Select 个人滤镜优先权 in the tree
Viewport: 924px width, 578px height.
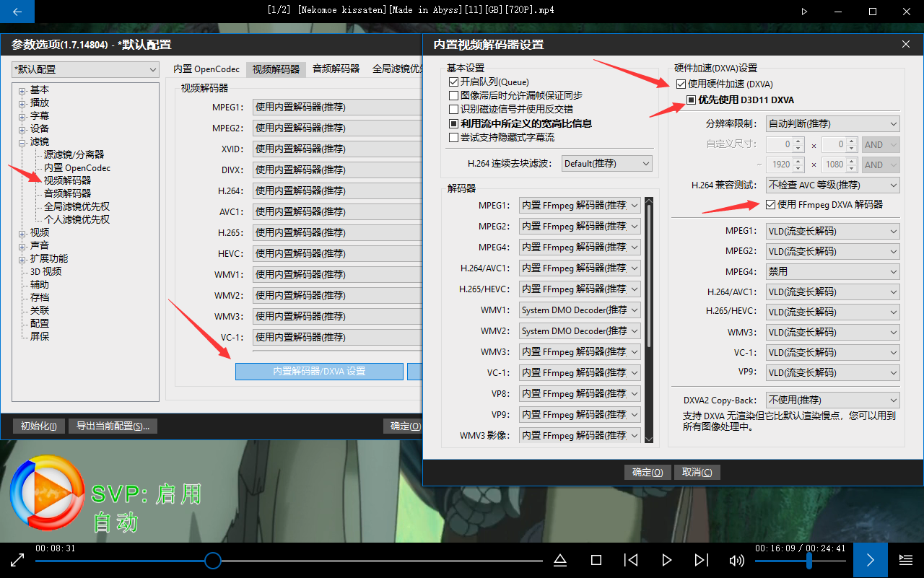tap(77, 219)
